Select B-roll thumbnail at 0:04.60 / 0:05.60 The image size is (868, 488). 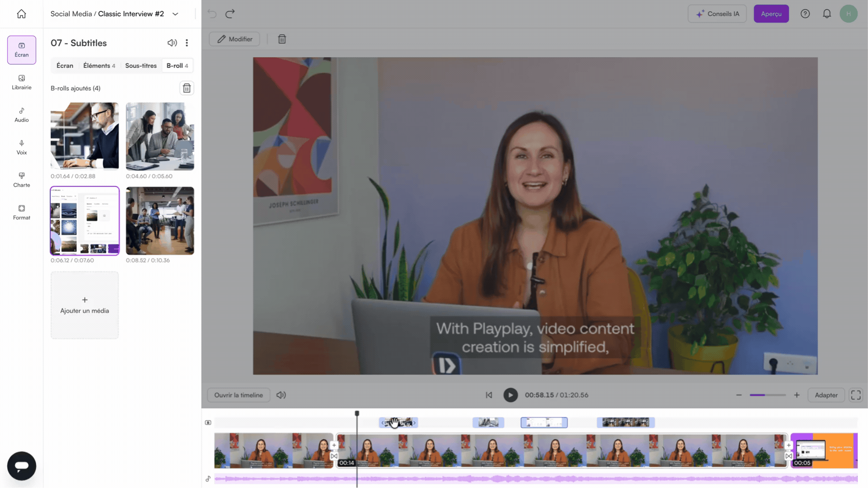click(160, 136)
